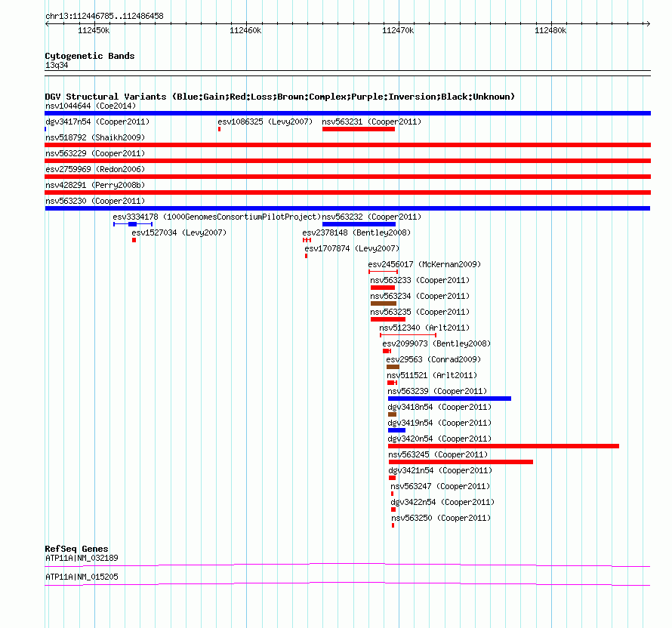The width and height of the screenshot is (672, 628).
Task: Open the ATP11A|NM_032189 gene label
Action: pos(82,558)
